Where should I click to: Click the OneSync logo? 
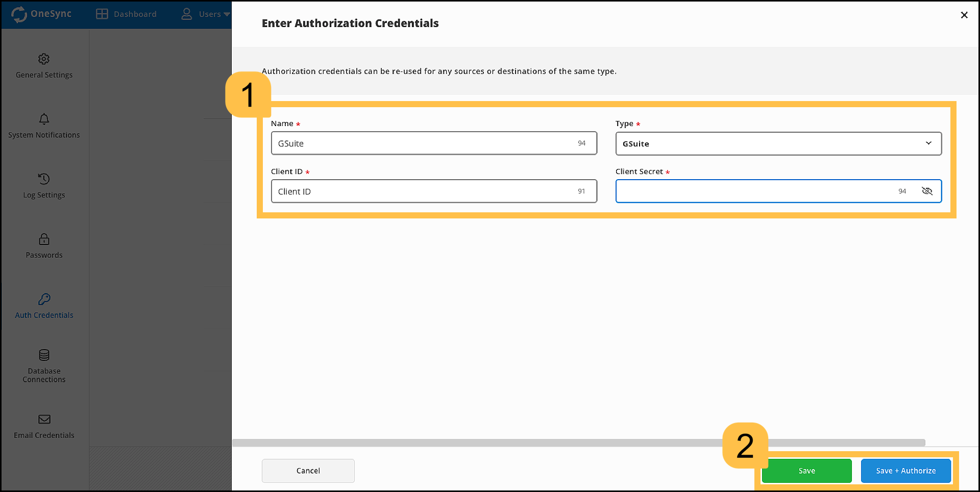41,14
